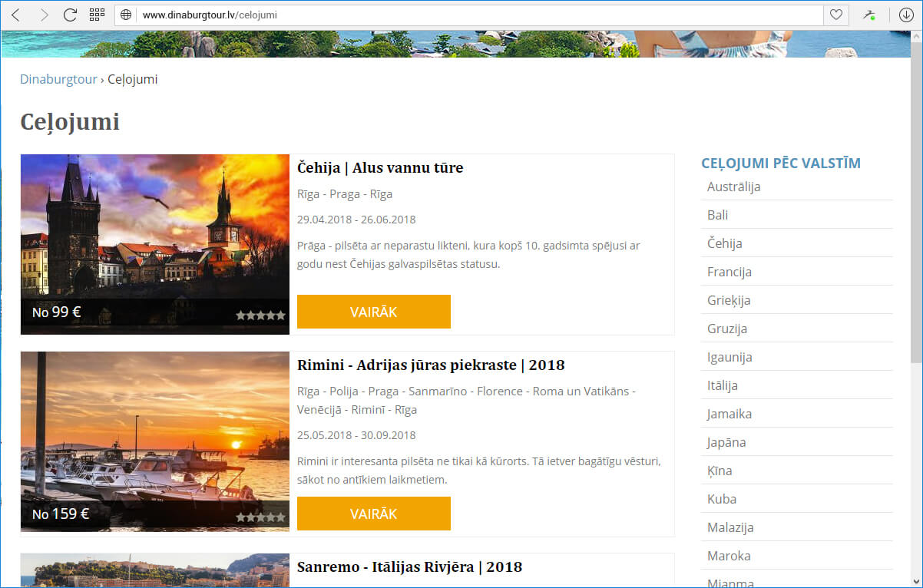Click VAIRĀK button for Rimini tour
This screenshot has width=923, height=588.
tap(373, 514)
